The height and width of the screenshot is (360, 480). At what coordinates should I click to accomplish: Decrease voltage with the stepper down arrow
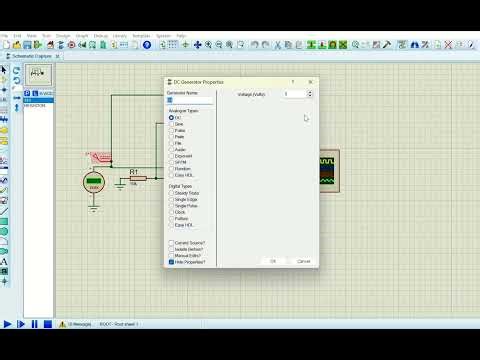(x=310, y=96)
